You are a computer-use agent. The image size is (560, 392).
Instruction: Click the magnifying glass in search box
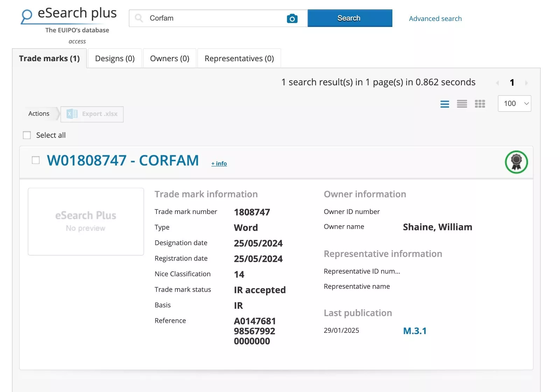coord(139,18)
